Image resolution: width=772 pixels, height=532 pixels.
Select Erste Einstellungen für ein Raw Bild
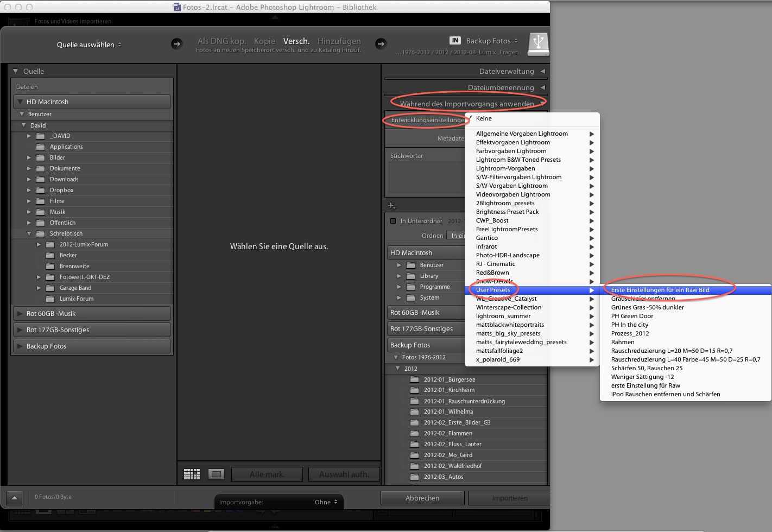click(685, 290)
